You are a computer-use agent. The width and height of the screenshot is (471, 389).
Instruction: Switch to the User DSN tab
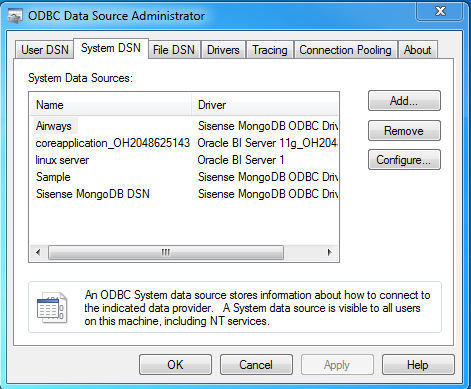pos(45,50)
